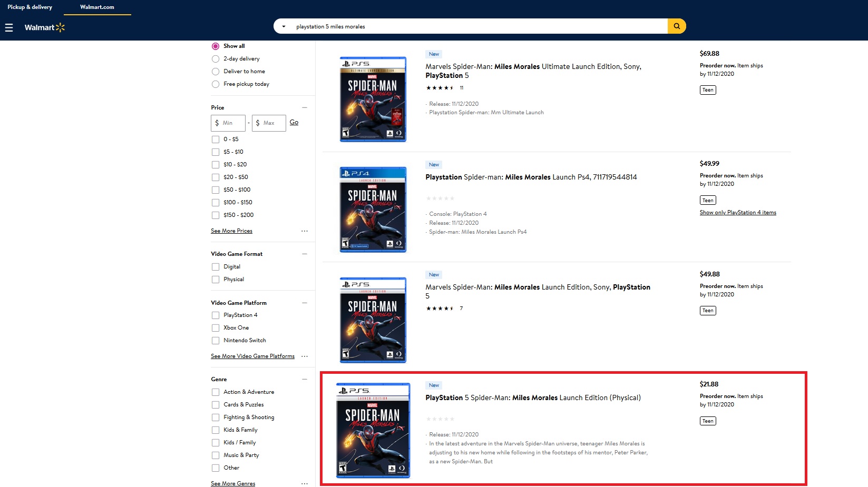Check the Music & Party genre box
The width and height of the screenshot is (868, 487).
click(x=216, y=455)
